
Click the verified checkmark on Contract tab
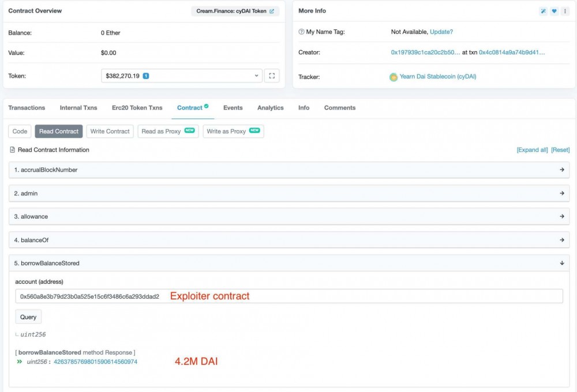click(x=207, y=107)
